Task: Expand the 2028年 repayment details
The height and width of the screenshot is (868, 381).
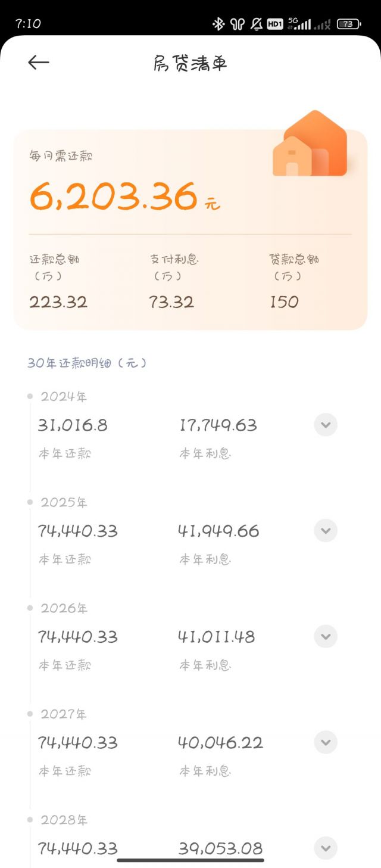Action: 326,848
